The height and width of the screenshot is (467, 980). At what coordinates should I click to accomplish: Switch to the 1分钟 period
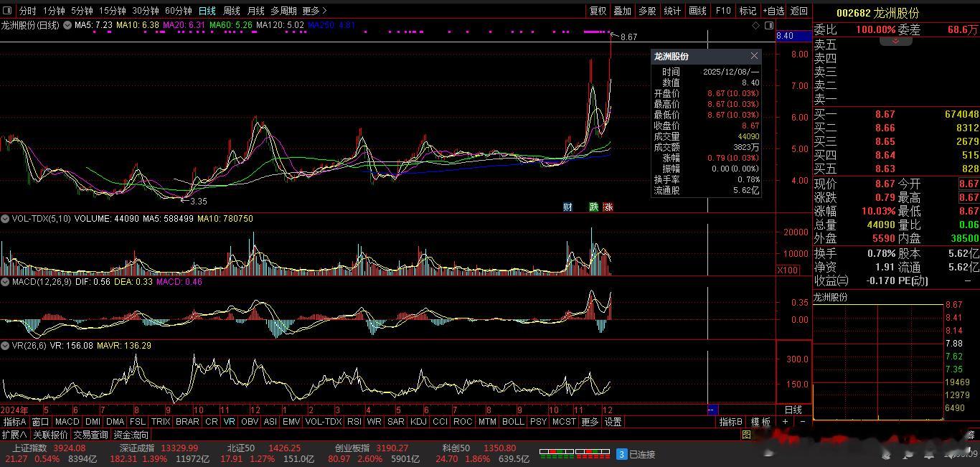tap(54, 11)
